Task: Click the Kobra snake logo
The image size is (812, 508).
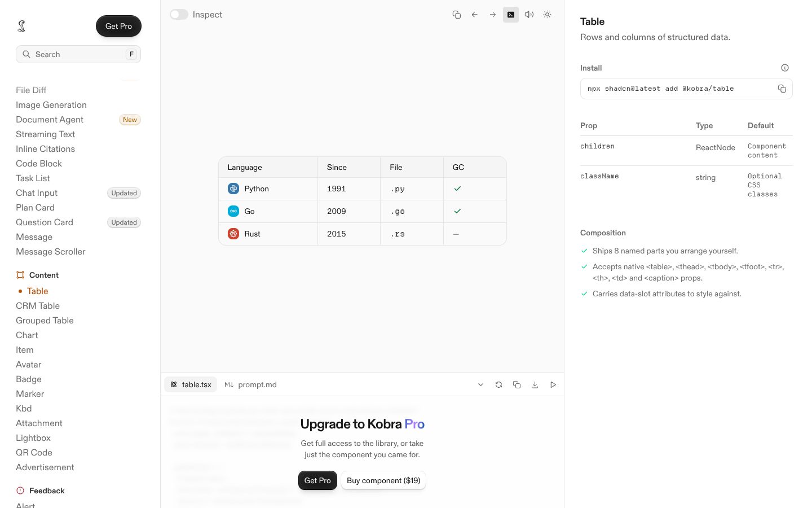Action: 21,26
